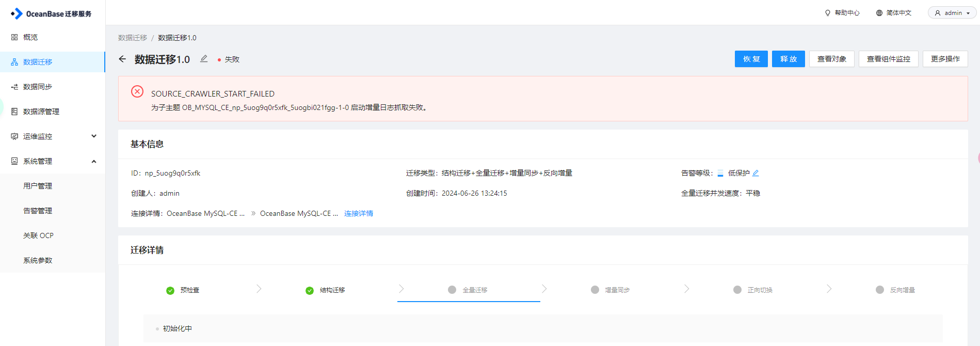The height and width of the screenshot is (346, 980).
Task: Click the globe language icon
Action: point(879,13)
